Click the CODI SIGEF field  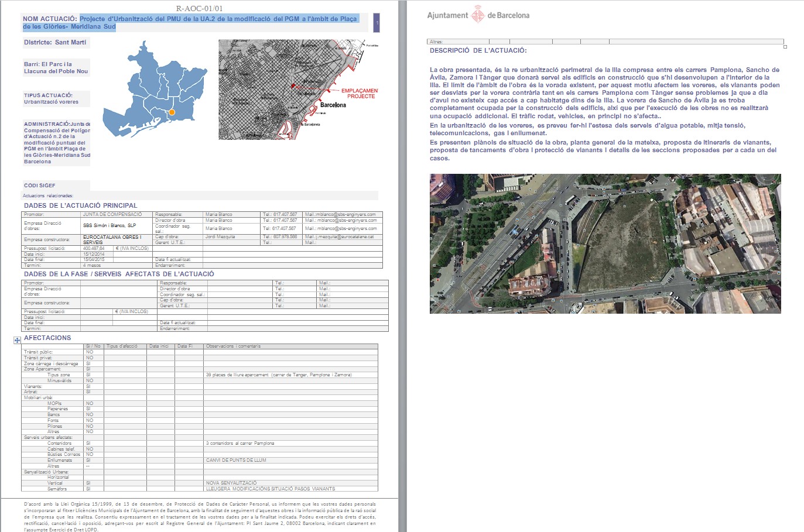click(x=40, y=186)
